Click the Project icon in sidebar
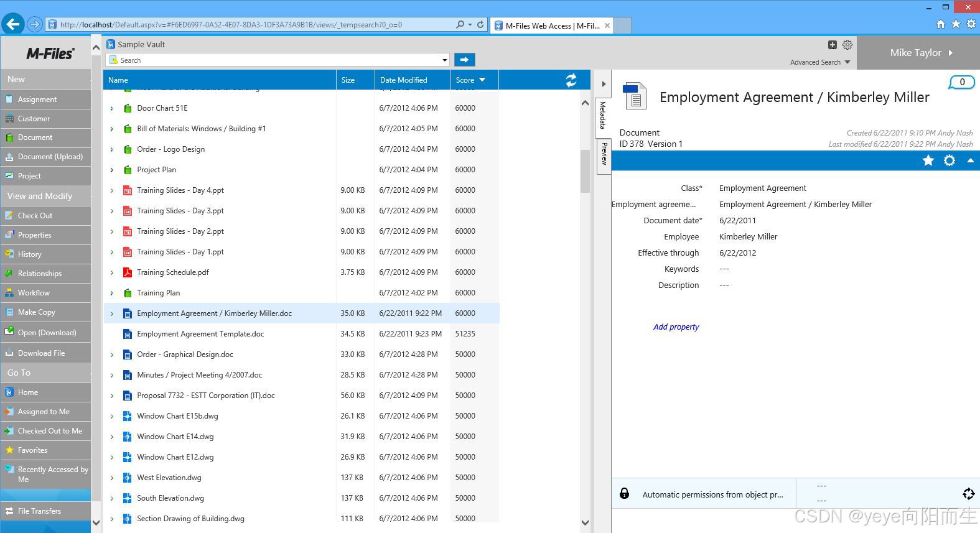 coord(9,176)
